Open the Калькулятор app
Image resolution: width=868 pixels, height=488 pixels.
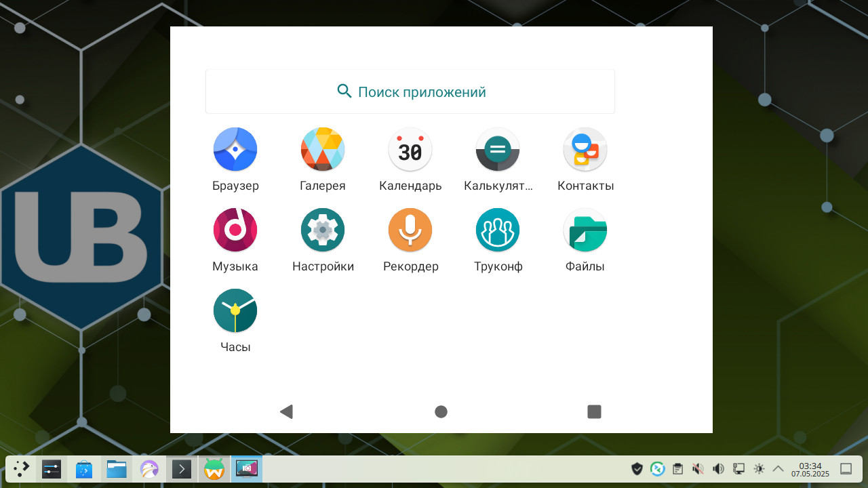coord(498,149)
